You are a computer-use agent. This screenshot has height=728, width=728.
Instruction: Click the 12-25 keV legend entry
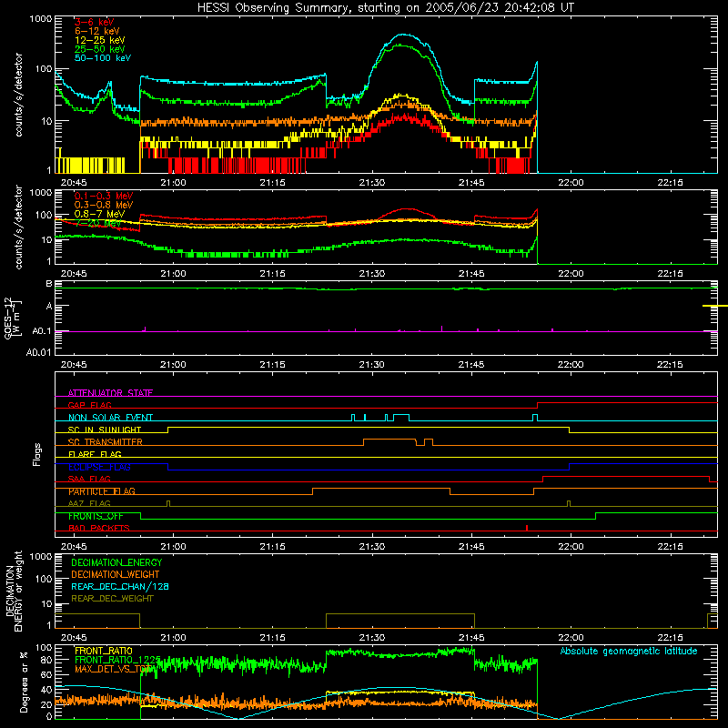(x=99, y=40)
